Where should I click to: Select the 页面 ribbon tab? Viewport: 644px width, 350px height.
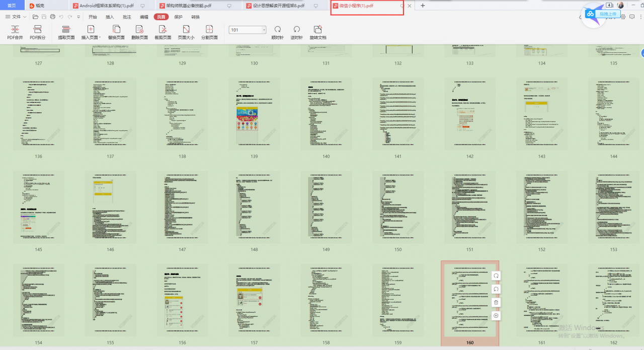point(161,17)
